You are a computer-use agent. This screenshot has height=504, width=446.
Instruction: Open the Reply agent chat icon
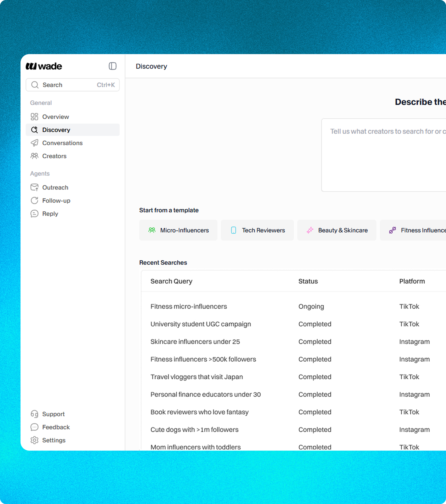click(34, 214)
